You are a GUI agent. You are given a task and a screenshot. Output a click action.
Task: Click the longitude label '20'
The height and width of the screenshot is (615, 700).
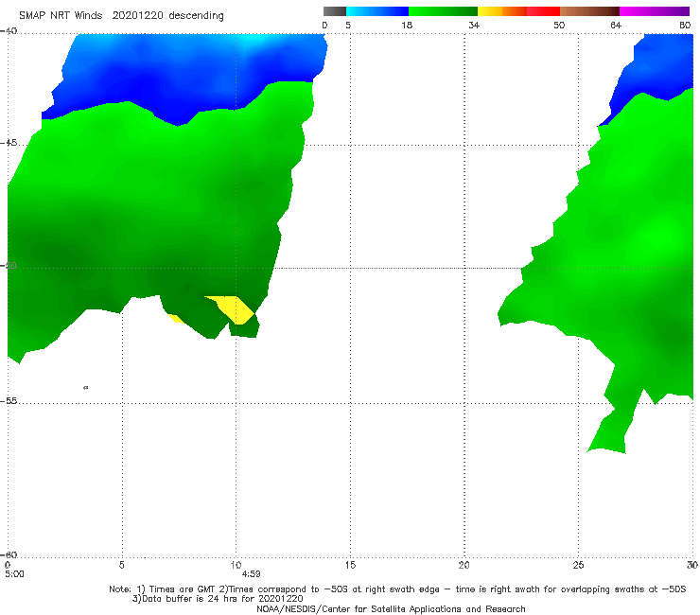[464, 566]
